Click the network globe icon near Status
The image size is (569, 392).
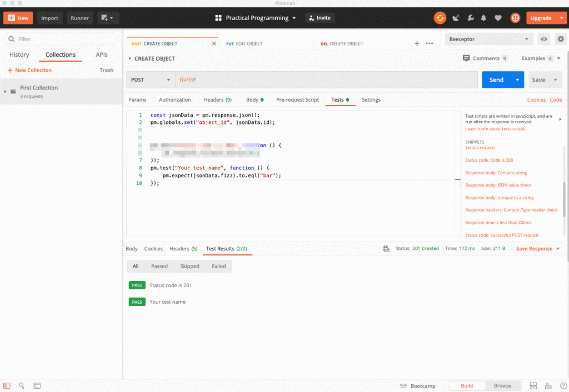pyautogui.click(x=386, y=249)
